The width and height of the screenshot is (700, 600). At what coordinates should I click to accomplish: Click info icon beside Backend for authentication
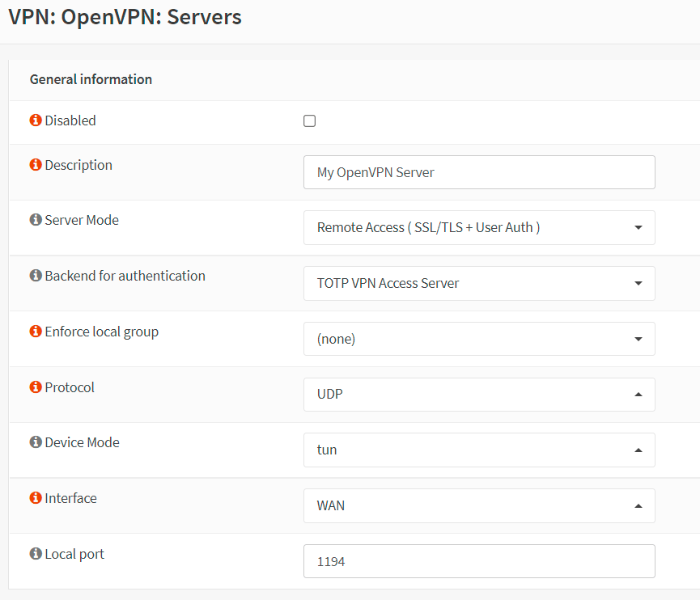click(36, 275)
